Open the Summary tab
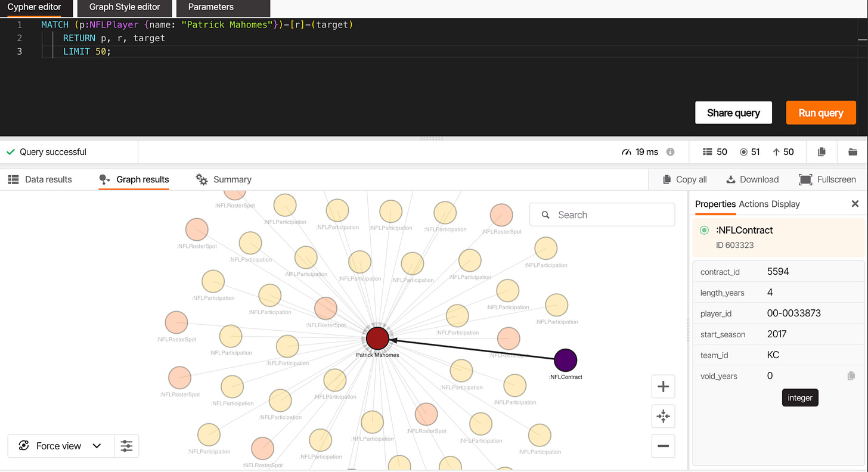This screenshot has width=868, height=472. [224, 179]
